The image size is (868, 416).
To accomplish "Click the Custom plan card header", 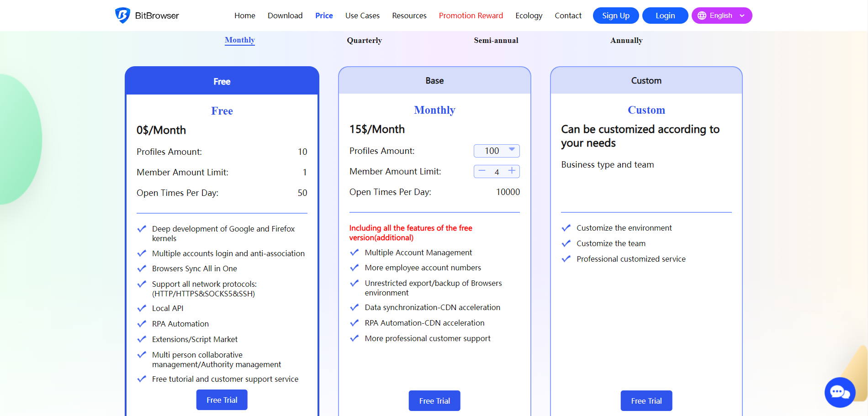I will tap(646, 81).
